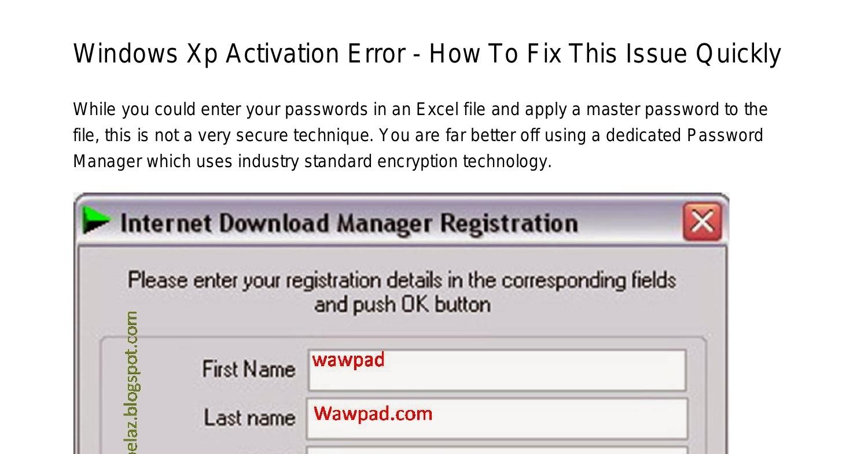The width and height of the screenshot is (868, 454).
Task: Click the red X icon on the registration dialog
Action: 702,221
